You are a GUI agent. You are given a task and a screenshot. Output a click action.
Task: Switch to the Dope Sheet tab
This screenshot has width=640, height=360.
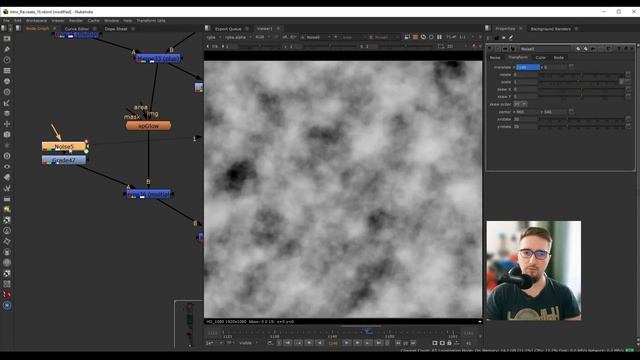click(116, 29)
